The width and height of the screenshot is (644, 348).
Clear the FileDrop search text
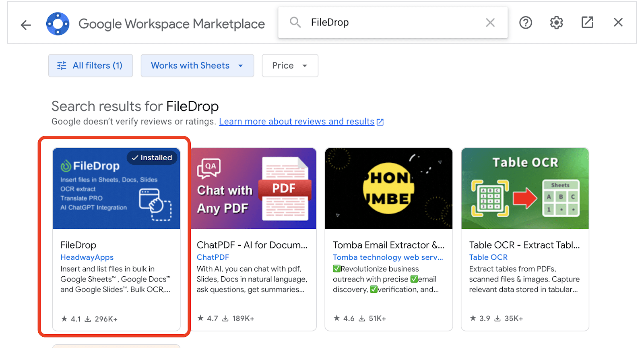[x=490, y=23]
